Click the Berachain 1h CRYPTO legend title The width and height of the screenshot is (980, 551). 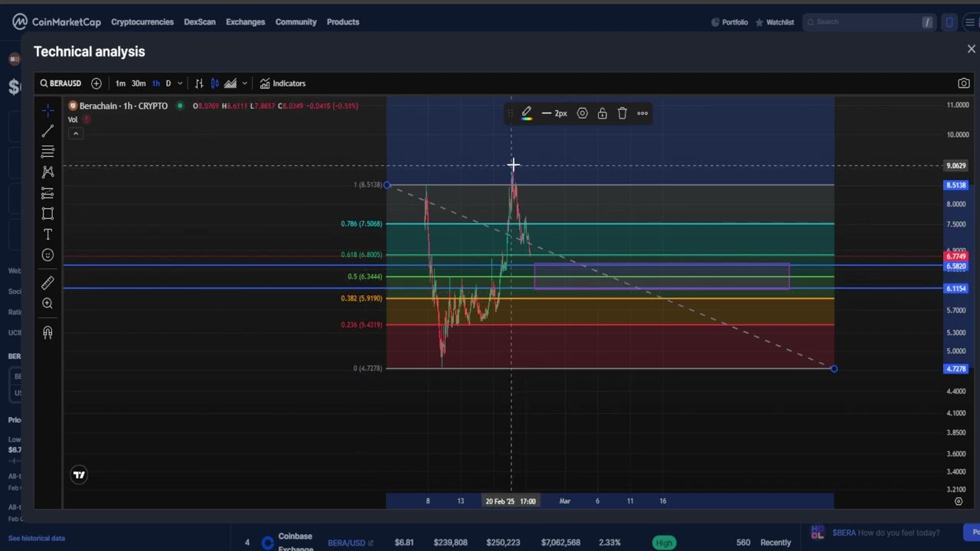123,106
